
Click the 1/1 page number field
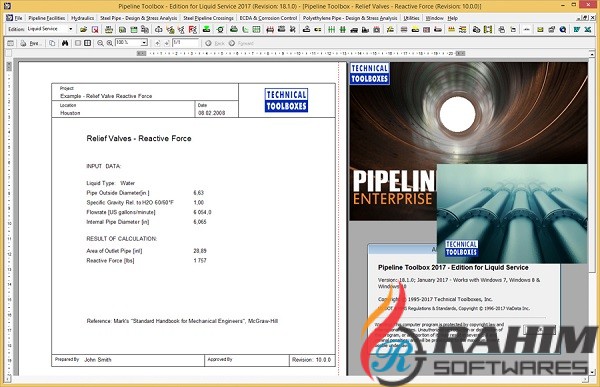point(186,43)
